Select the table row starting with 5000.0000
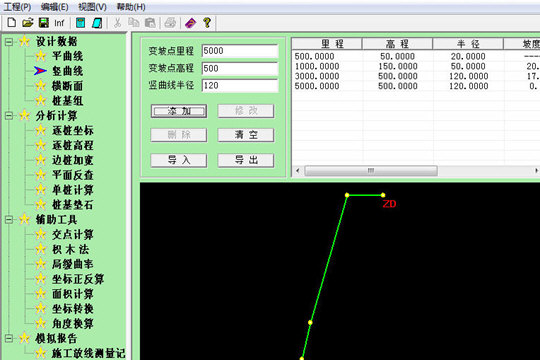Image resolution: width=540 pixels, height=360 pixels. (x=416, y=86)
